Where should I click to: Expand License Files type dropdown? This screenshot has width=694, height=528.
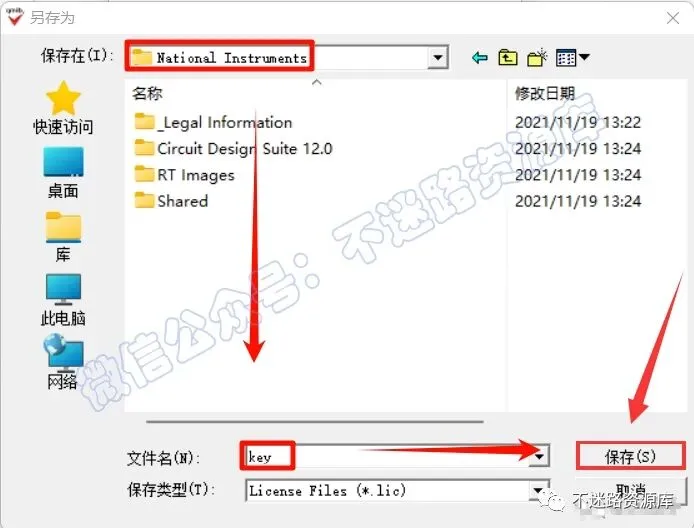[538, 490]
